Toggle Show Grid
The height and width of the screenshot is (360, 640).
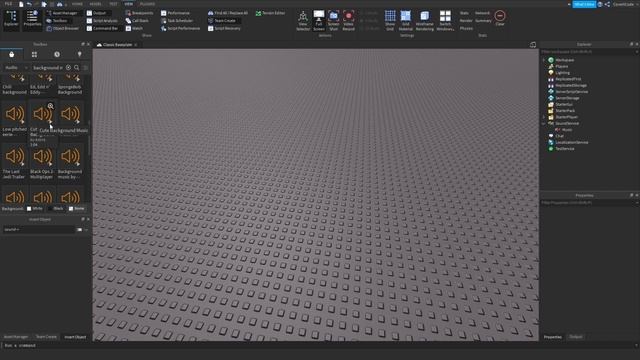(390, 20)
